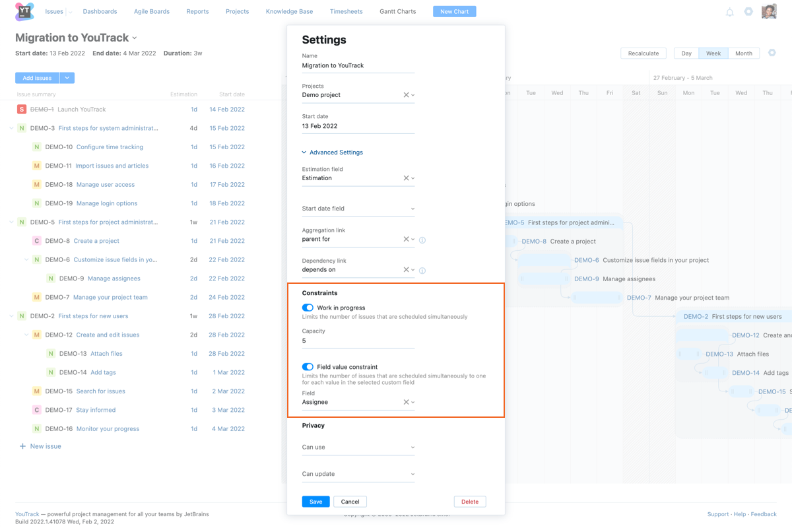Viewport: 792px width, 532px height.
Task: Open the Can use dropdown
Action: [x=358, y=448]
